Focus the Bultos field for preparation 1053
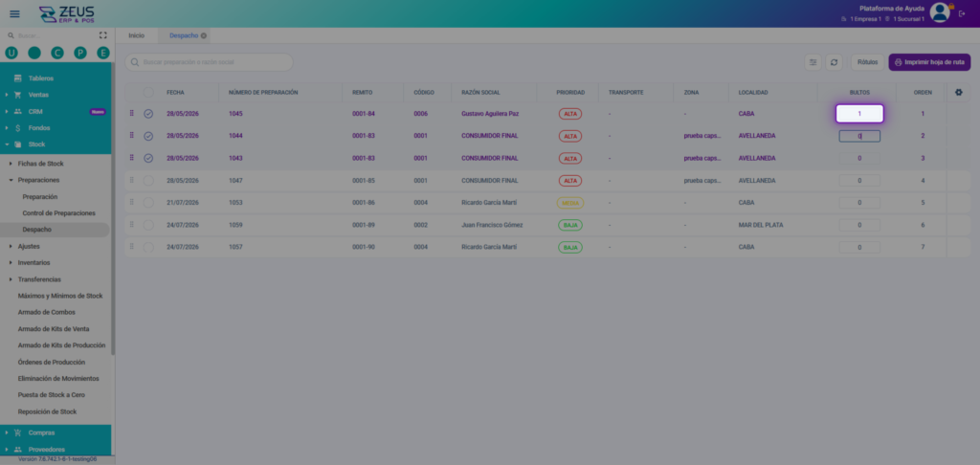Viewport: 980px width, 465px height. click(x=859, y=203)
